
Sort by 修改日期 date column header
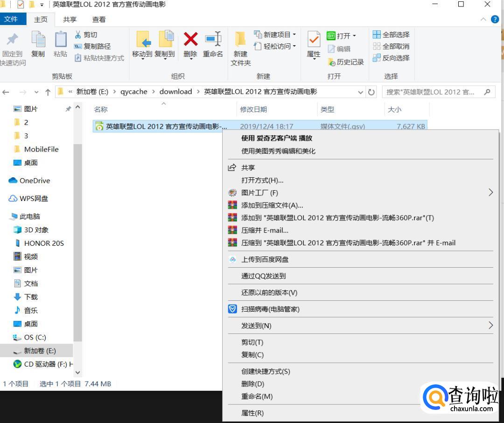tap(253, 109)
